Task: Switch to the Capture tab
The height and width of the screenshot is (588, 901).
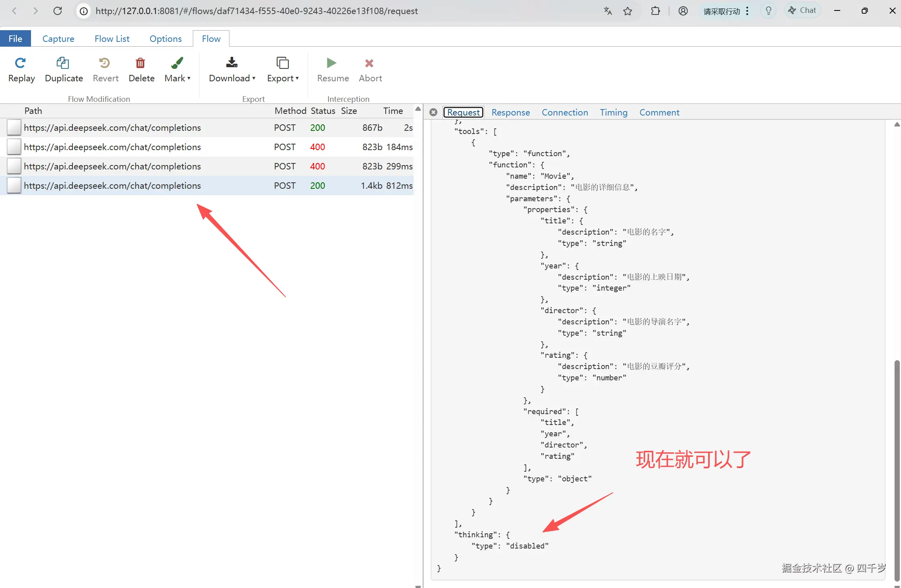Action: click(x=58, y=39)
